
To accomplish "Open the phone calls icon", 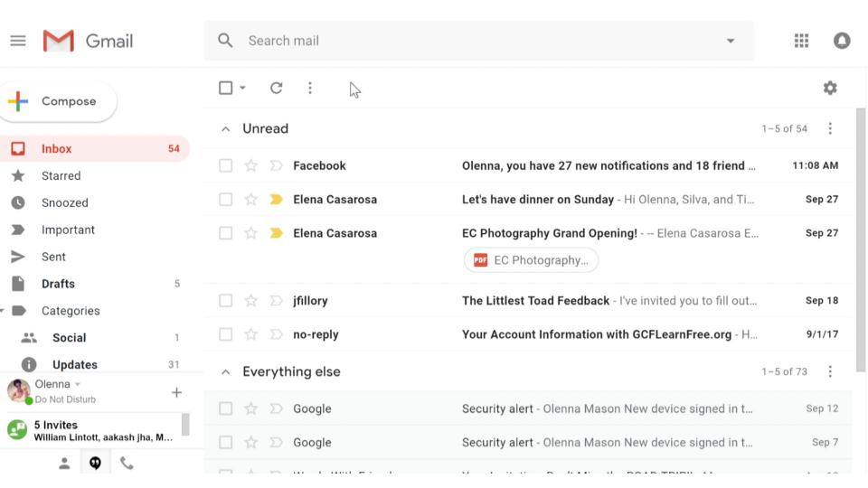I will (127, 463).
